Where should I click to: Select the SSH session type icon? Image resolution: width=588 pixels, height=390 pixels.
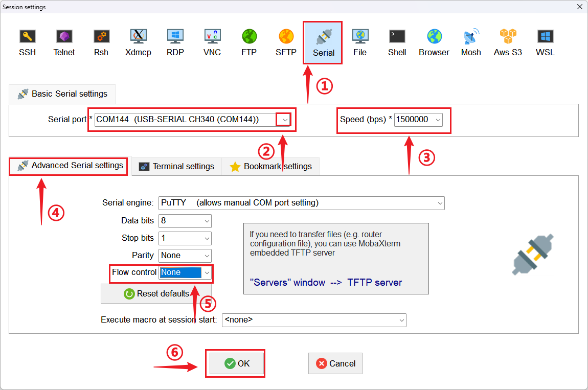[27, 42]
